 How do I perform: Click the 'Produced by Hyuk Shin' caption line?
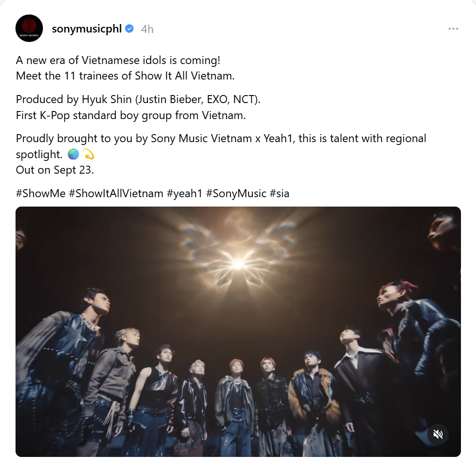[138, 100]
